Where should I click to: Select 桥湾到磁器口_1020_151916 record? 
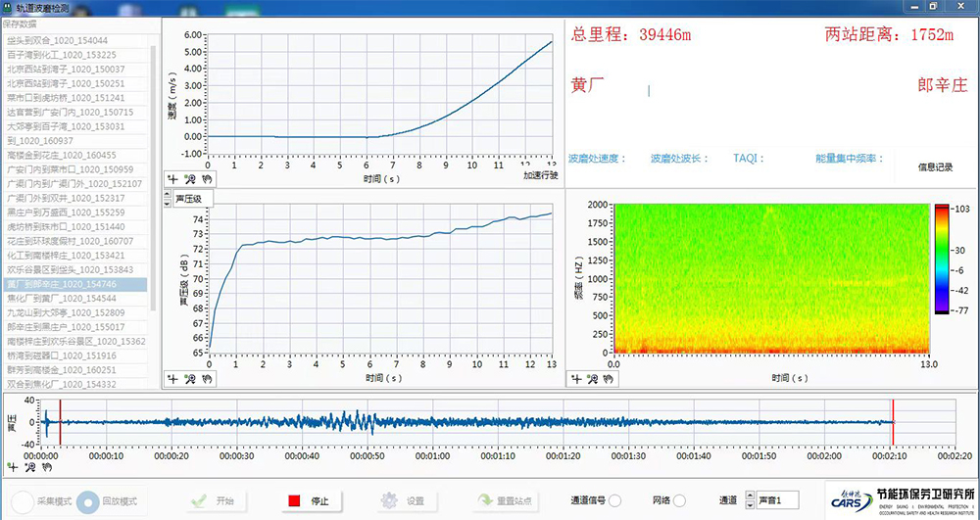(x=74, y=356)
